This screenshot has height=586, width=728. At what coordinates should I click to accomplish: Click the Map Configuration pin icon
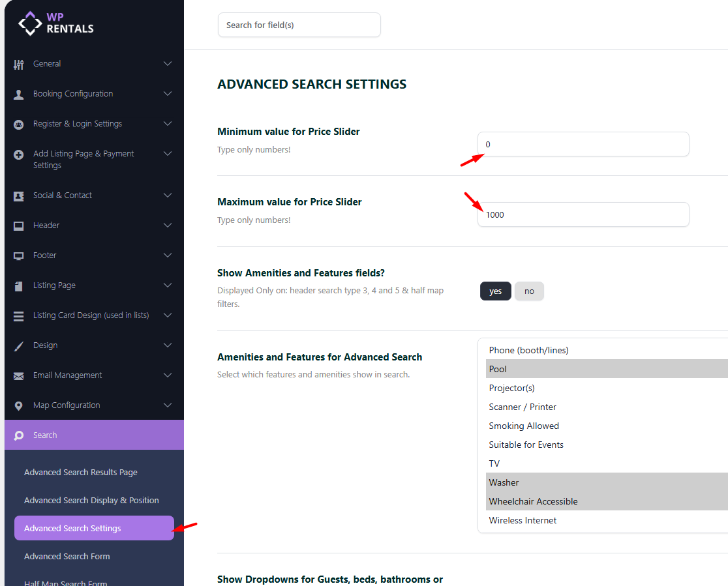pyautogui.click(x=19, y=405)
